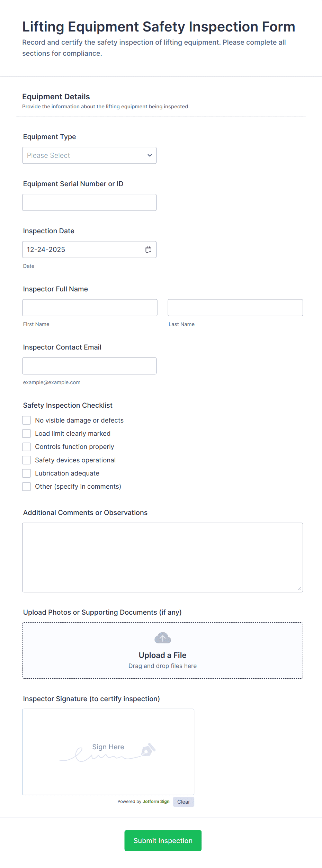Click the Submit Inspection button
This screenshot has width=322, height=868.
coord(162,840)
